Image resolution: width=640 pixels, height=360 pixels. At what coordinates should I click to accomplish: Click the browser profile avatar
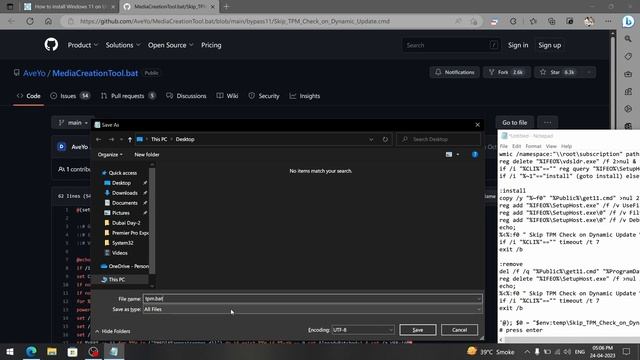click(x=589, y=21)
